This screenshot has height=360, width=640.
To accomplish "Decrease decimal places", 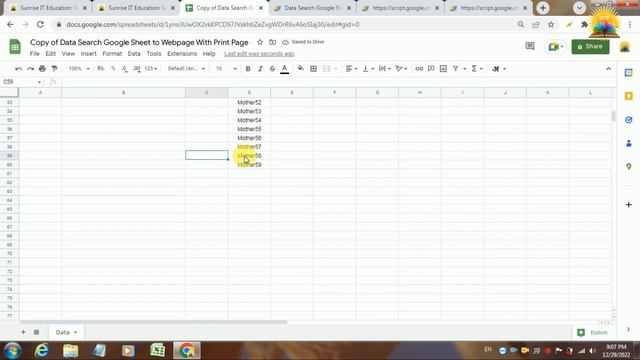I will 124,69.
